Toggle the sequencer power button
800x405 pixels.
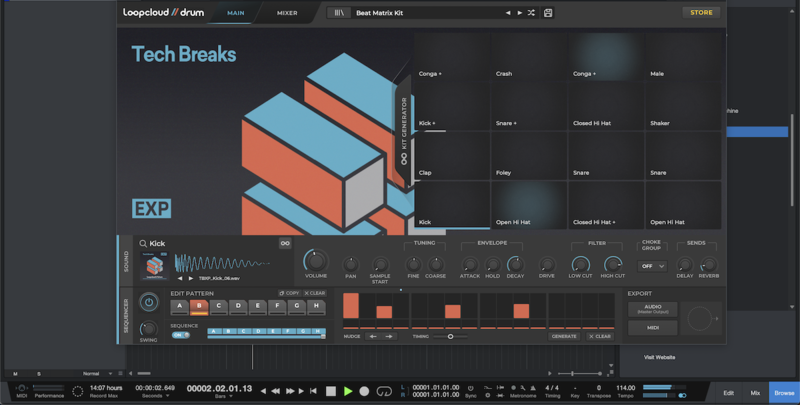pyautogui.click(x=149, y=302)
